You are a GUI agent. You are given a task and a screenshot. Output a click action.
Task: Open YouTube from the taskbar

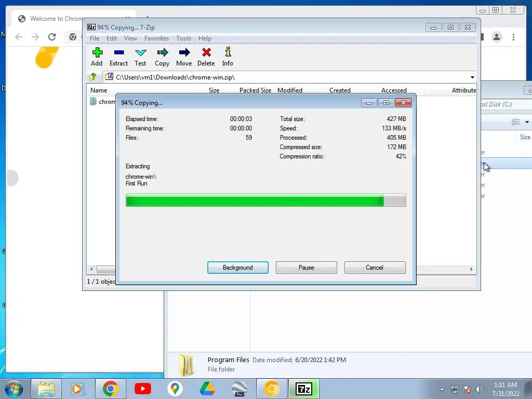point(142,389)
